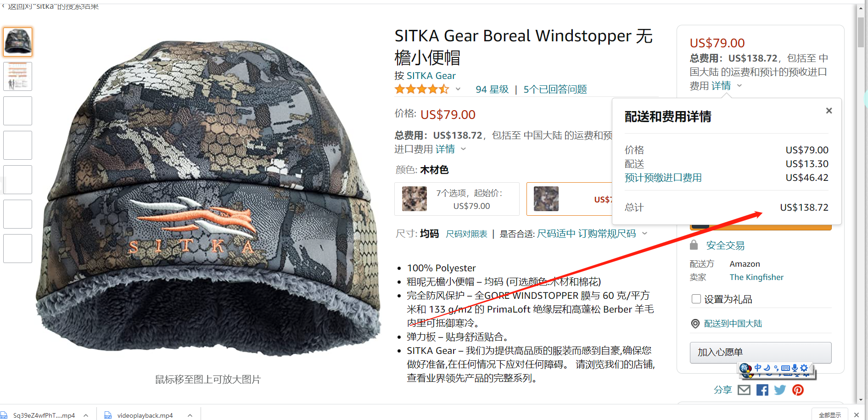Viewport: 868px width, 420px height.
Task: Select the first hat image thumbnail
Action: tap(18, 42)
